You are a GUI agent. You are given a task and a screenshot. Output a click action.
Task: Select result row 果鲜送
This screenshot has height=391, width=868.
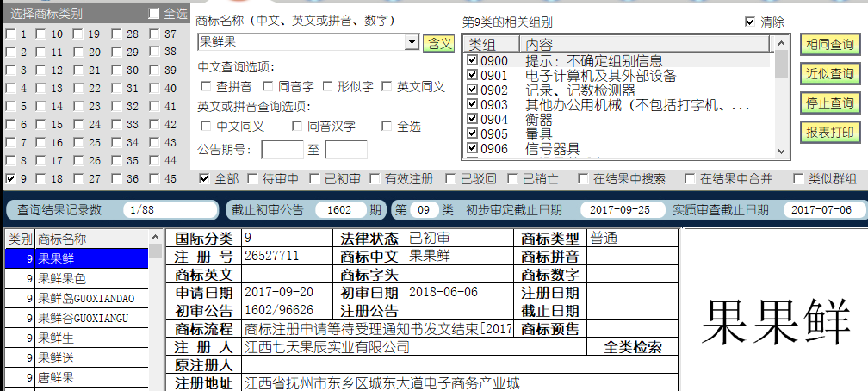pyautogui.click(x=77, y=358)
